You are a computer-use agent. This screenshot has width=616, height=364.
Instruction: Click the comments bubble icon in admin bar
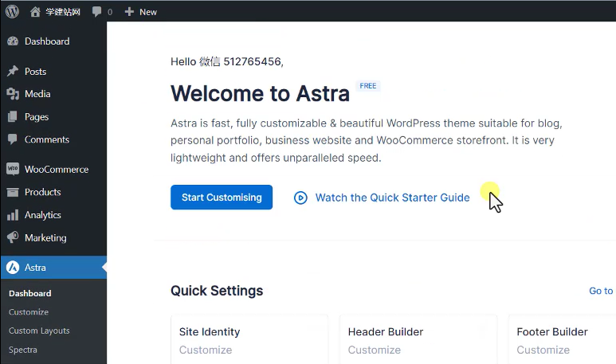[x=96, y=12]
